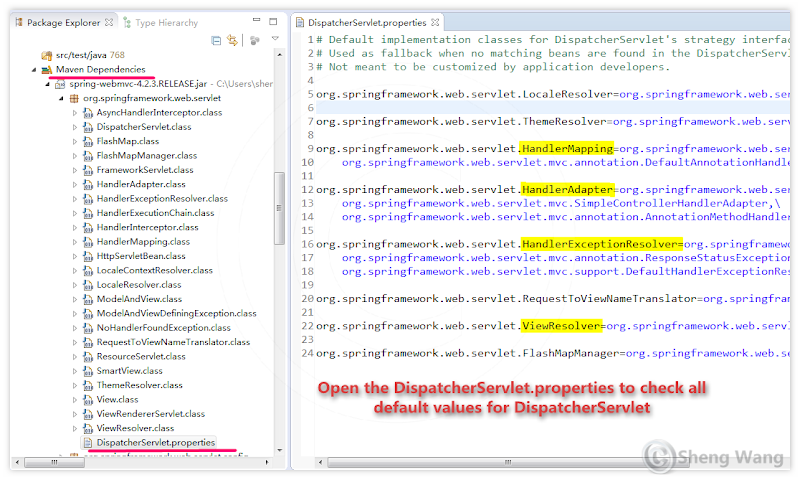Click HandlerInterceptor.class file icon

click(x=88, y=228)
